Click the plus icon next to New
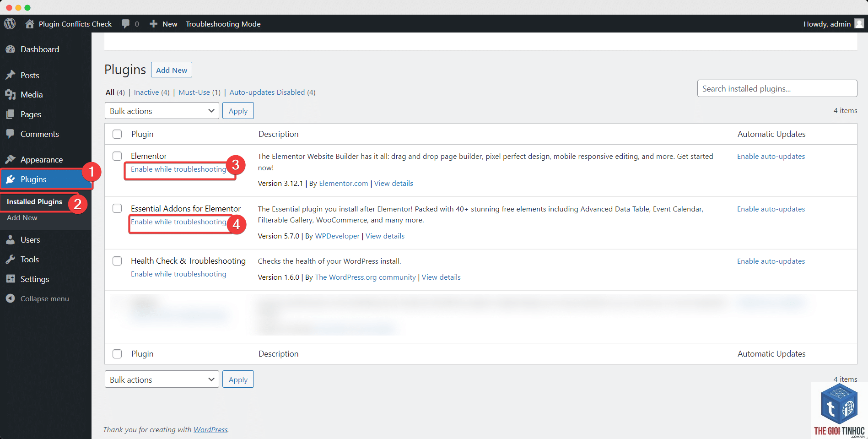The width and height of the screenshot is (868, 439). point(153,24)
